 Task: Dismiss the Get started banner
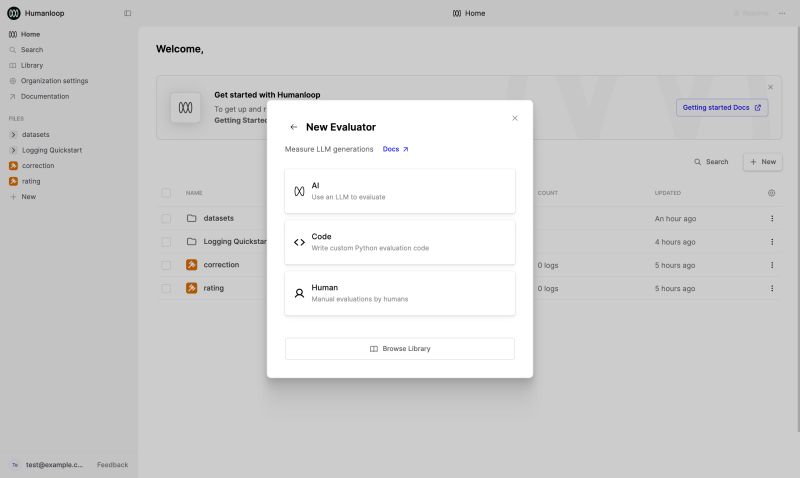(x=770, y=87)
